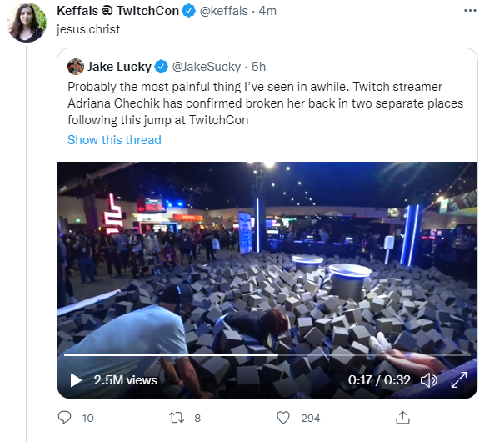Click Keffals verified badge
Viewport: 504px width, 442px height.
pyautogui.click(x=189, y=11)
